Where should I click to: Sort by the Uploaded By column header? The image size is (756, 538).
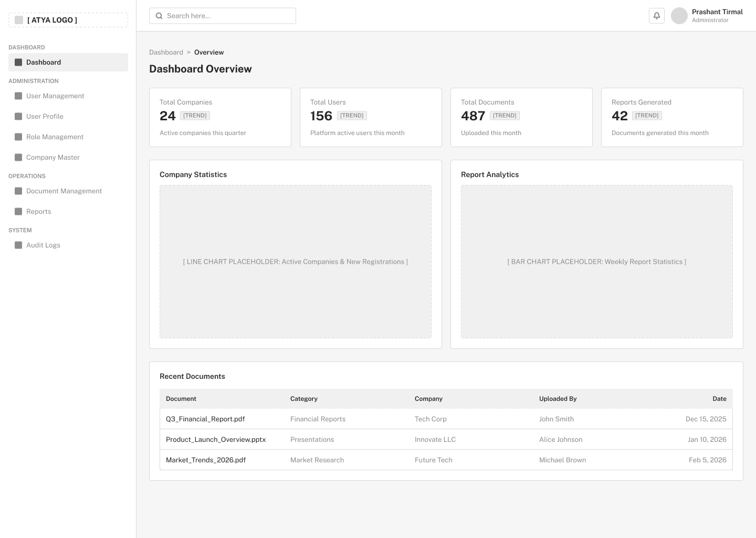[x=558, y=399]
